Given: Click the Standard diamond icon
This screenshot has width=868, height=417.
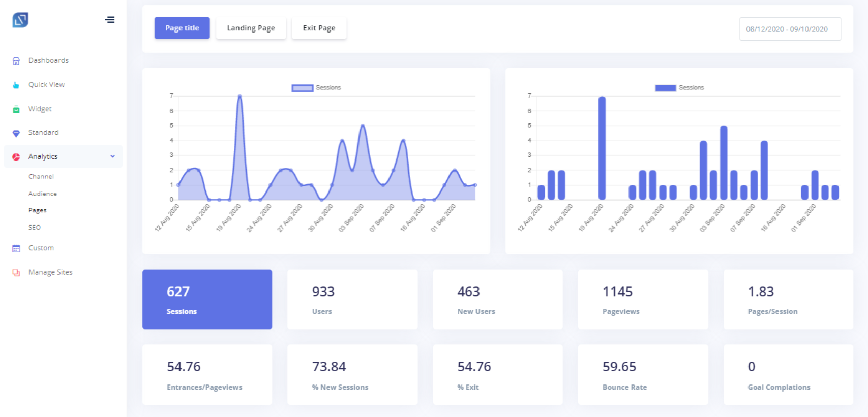Looking at the screenshot, I should 16,133.
